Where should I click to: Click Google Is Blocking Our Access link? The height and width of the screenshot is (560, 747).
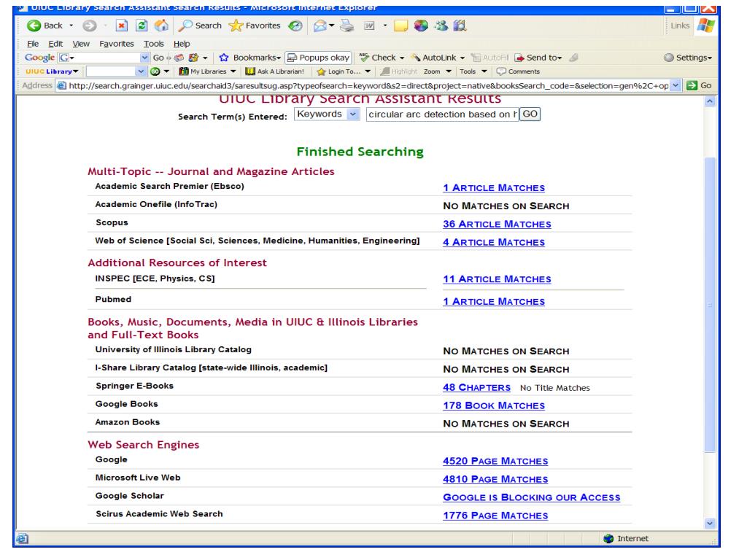pyautogui.click(x=532, y=497)
